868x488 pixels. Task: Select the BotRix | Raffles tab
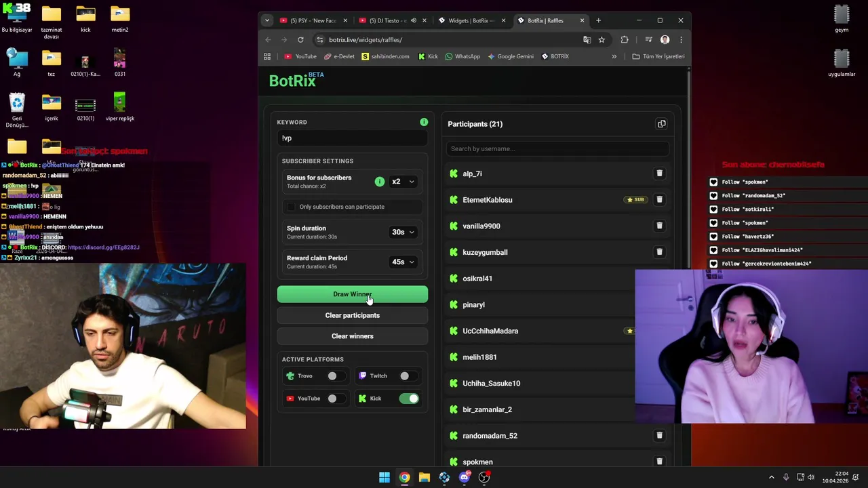[x=550, y=20]
